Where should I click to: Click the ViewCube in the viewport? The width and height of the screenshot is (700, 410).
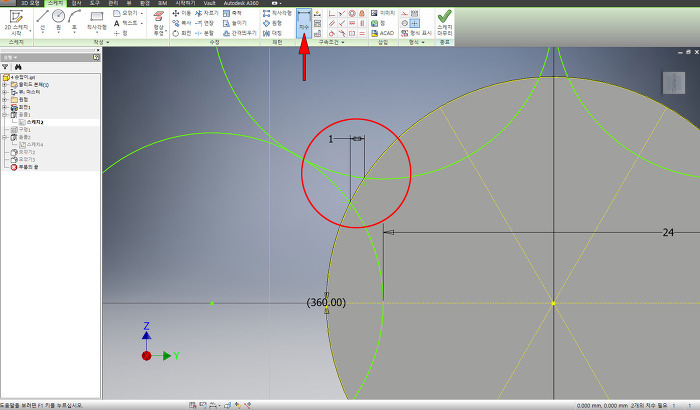pyautogui.click(x=674, y=83)
